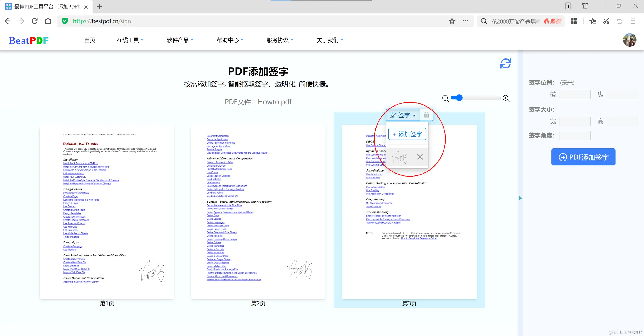Collapse right panel with blue arrow
Screen dimensions: 644x336
point(520,198)
